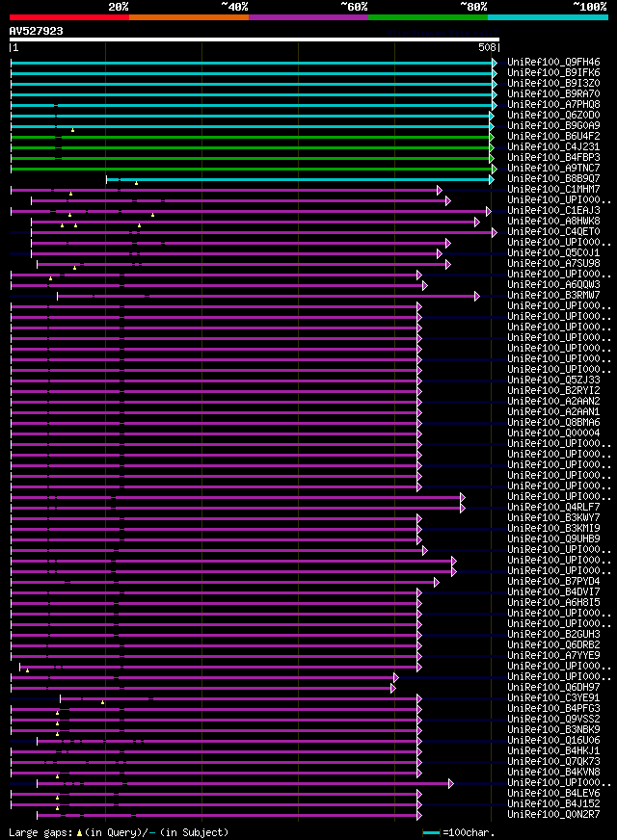Select the UniRef100_A2AAN1 label
617x840 pixels.
tap(553, 412)
